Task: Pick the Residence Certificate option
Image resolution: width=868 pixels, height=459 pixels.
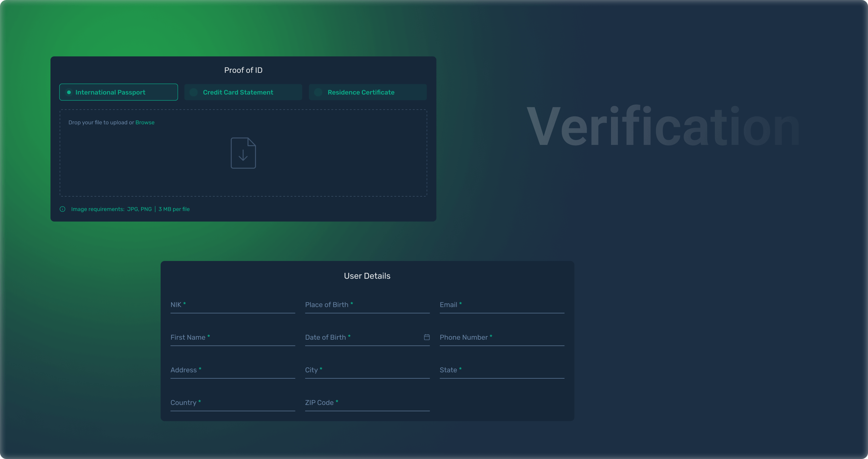Action: (367, 92)
